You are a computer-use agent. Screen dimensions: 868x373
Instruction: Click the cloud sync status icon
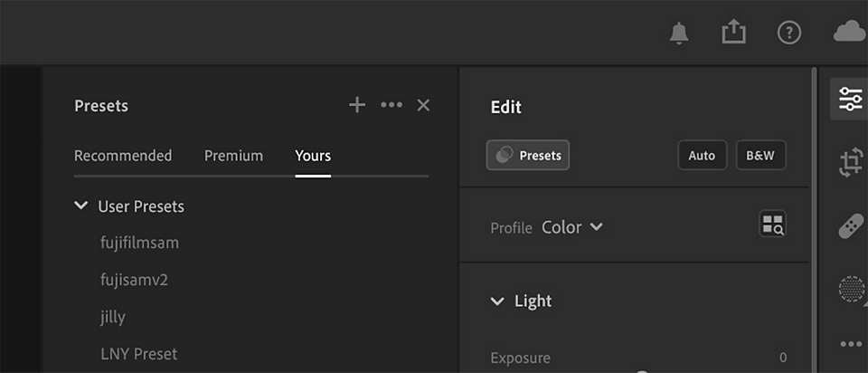pyautogui.click(x=850, y=33)
